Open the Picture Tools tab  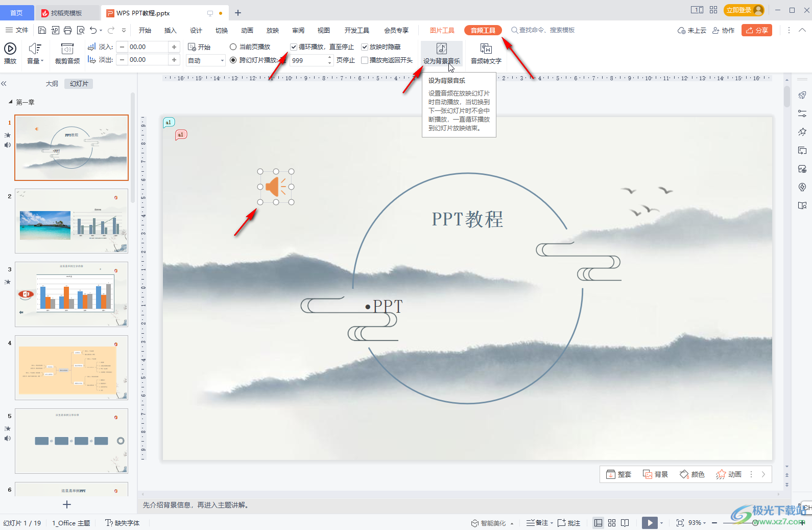pyautogui.click(x=442, y=31)
